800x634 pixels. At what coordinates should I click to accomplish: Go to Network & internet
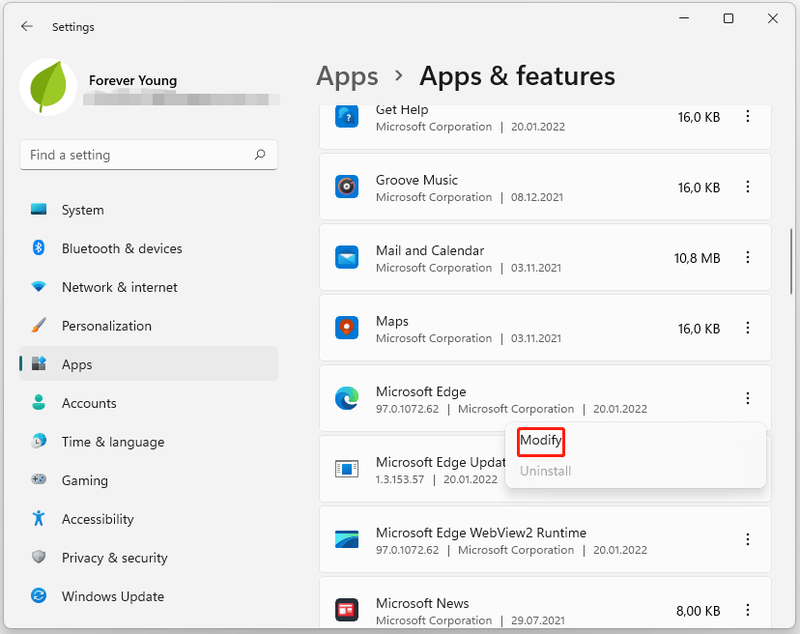coord(148,287)
